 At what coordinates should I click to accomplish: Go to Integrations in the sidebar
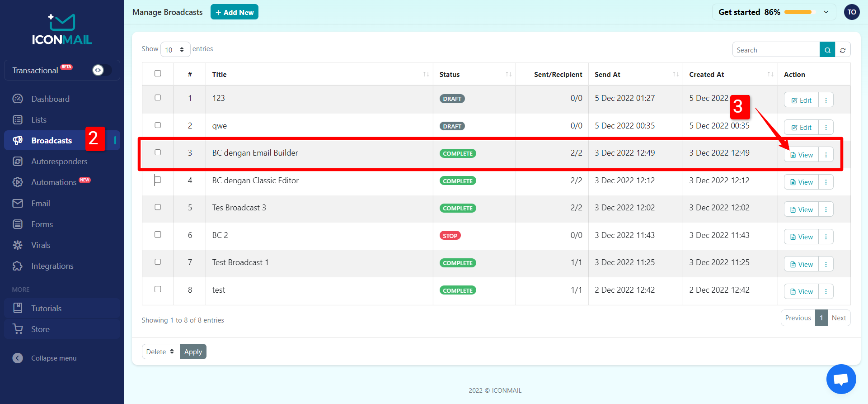point(52,266)
